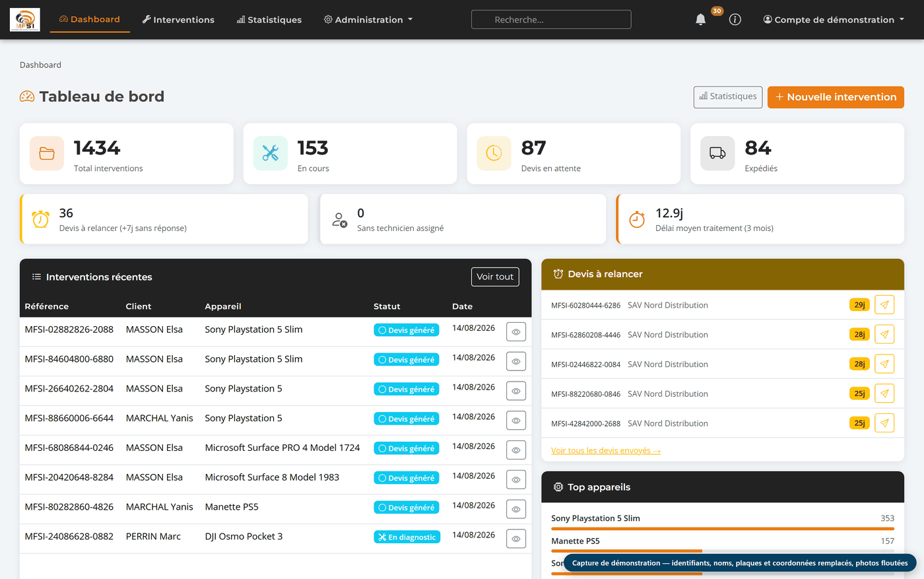Click the list icon of Interventions récentes

tap(37, 277)
